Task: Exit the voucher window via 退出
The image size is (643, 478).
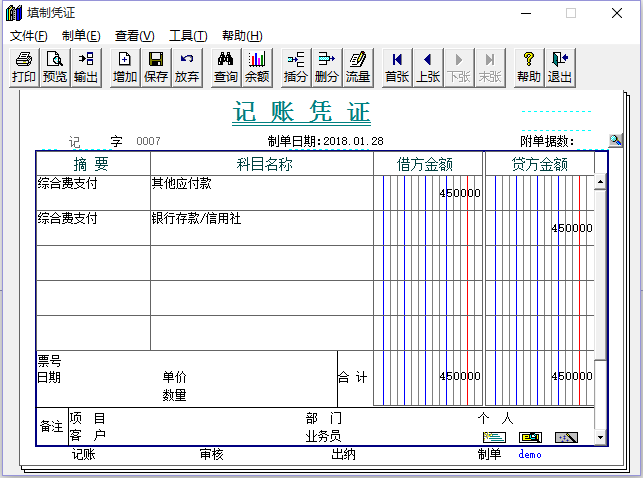Action: (x=560, y=67)
